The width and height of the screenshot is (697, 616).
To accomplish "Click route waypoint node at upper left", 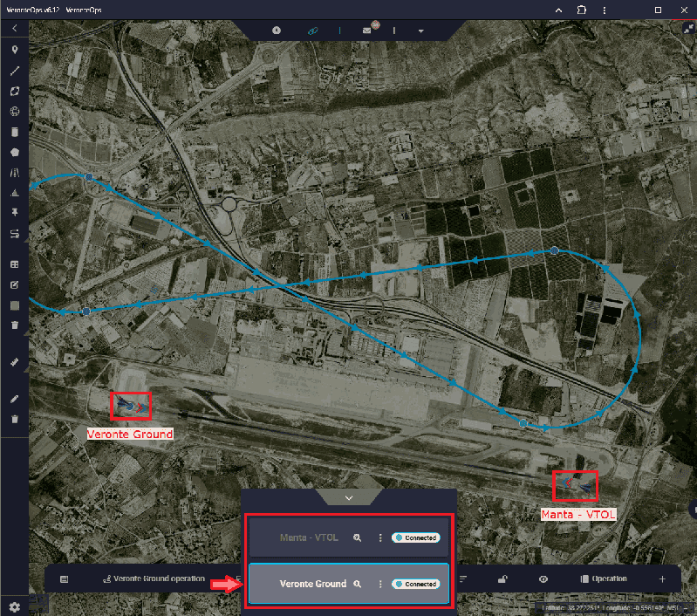I will [x=89, y=177].
